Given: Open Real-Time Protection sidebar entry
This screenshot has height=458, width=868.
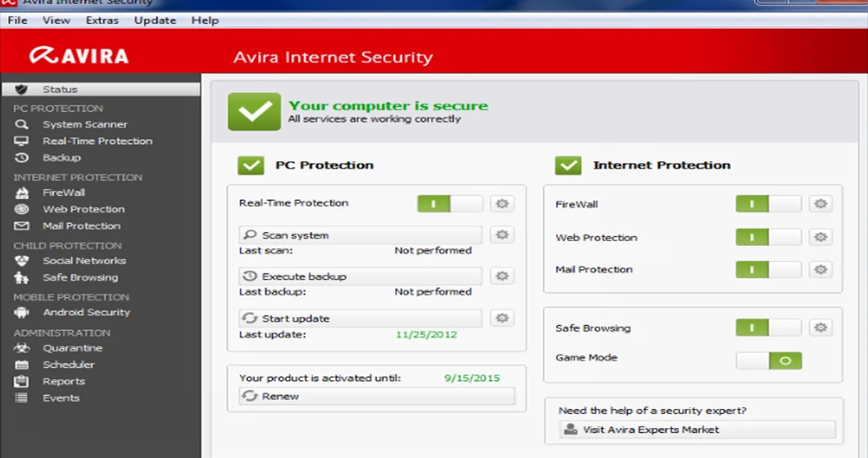Looking at the screenshot, I should click(97, 141).
